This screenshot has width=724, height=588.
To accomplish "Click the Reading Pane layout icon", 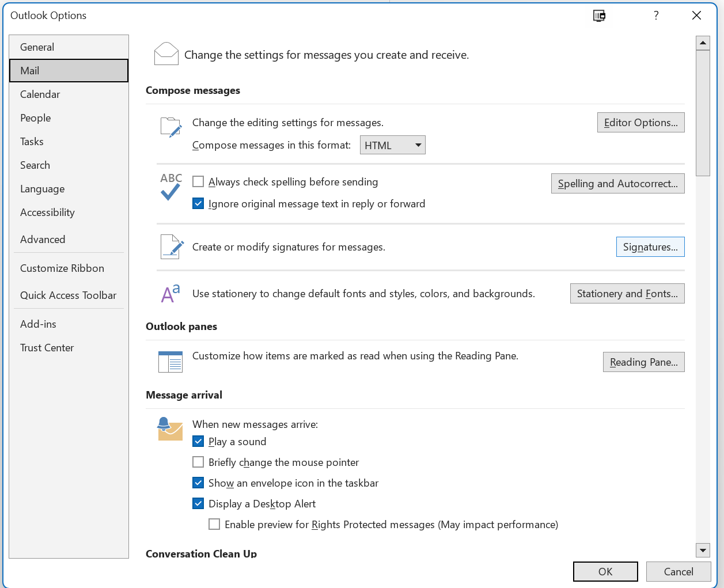I will click(170, 362).
